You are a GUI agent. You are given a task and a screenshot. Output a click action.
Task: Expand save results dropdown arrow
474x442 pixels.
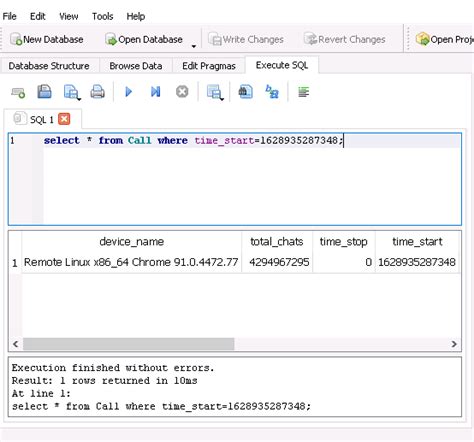(x=79, y=99)
